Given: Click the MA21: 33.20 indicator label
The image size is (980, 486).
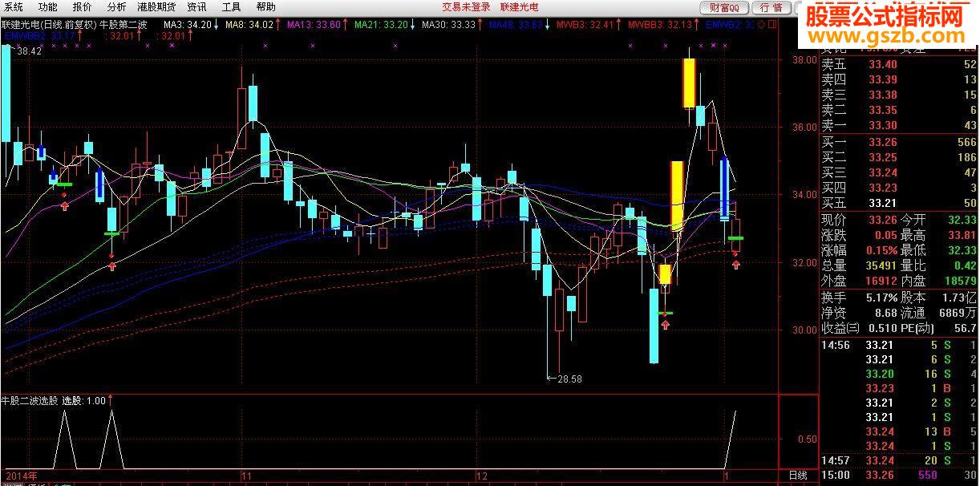Looking at the screenshot, I should [383, 25].
